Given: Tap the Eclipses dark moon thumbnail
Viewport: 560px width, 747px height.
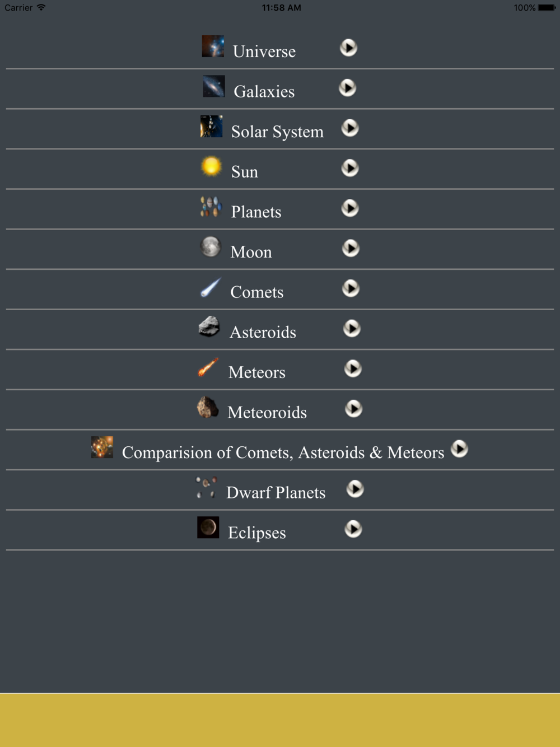Looking at the screenshot, I should click(x=208, y=527).
